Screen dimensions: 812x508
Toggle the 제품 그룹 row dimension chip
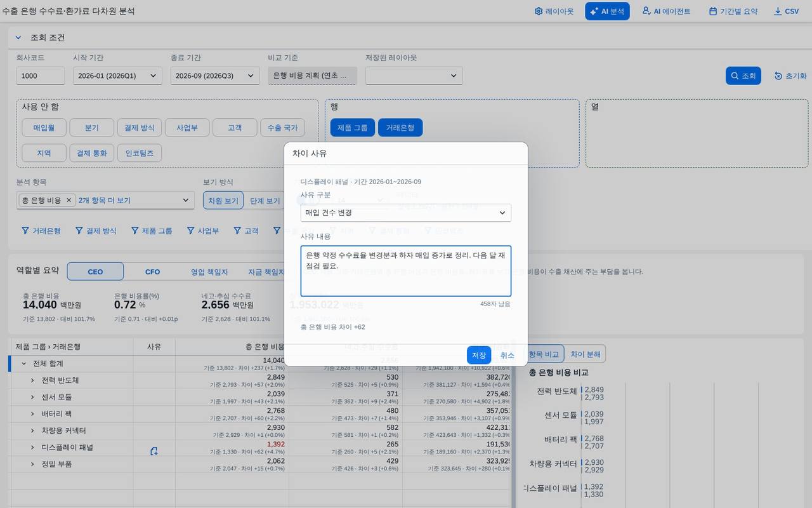coord(353,128)
